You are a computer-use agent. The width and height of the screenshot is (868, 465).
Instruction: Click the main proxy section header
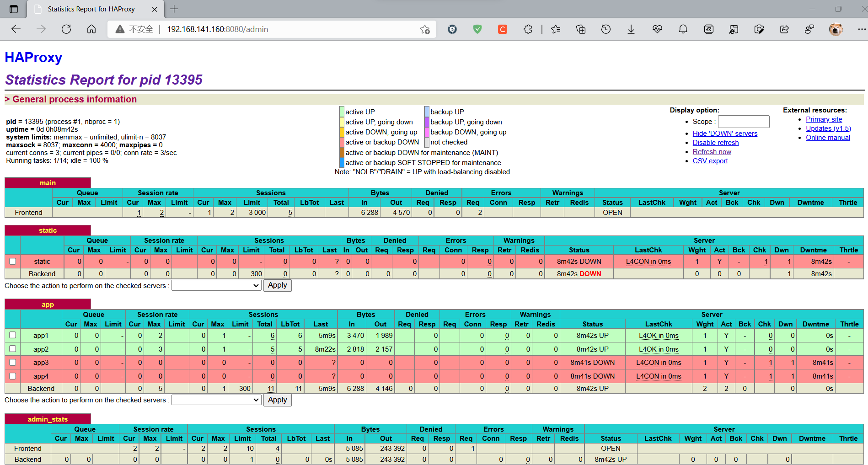tap(48, 183)
